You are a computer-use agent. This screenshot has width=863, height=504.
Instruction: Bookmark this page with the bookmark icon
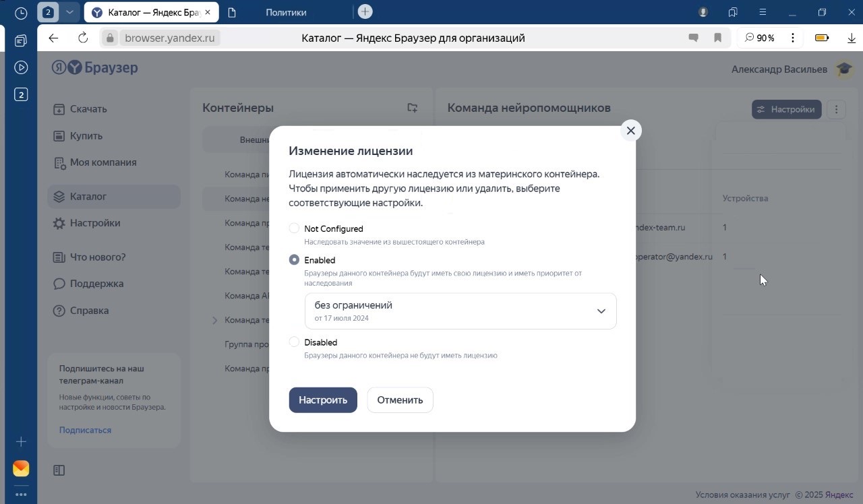[718, 38]
